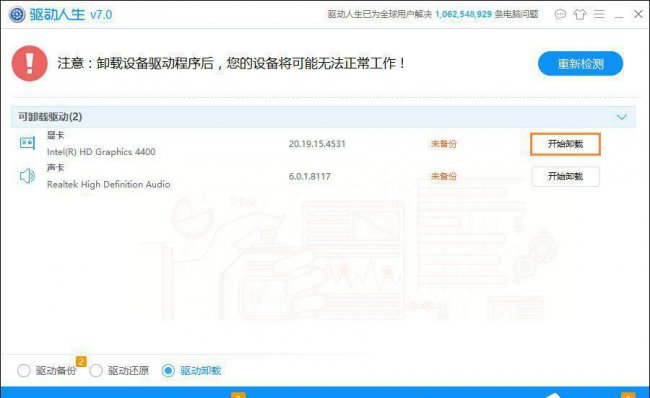The height and width of the screenshot is (398, 650).
Task: Click the 可卸载驱动(2) header text
Action: coord(50,117)
